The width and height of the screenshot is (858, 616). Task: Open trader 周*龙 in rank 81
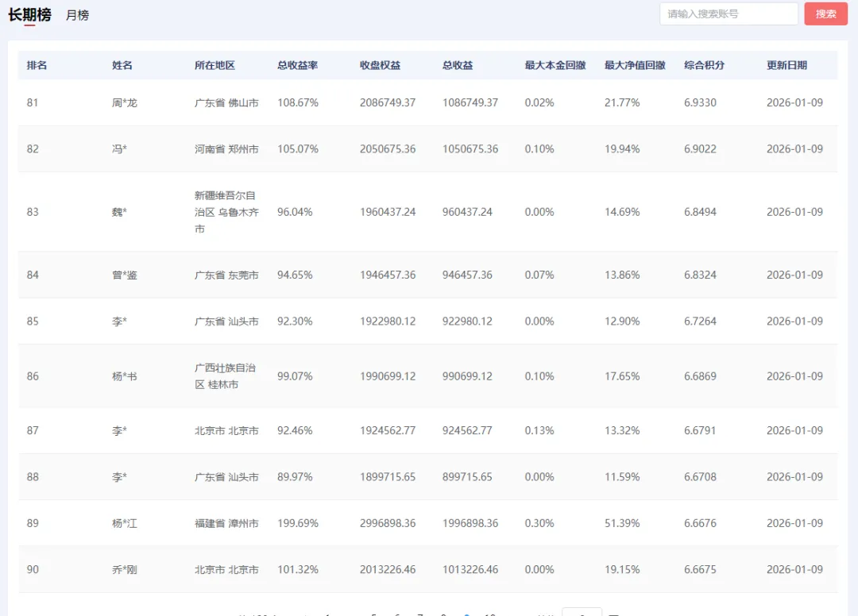point(125,102)
